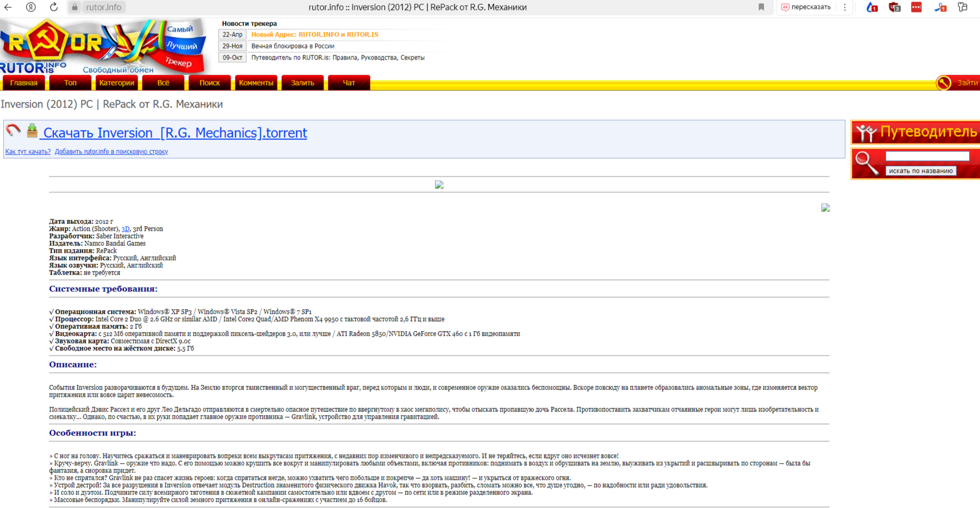Image resolution: width=980 pixels, height=508 pixels.
Task: Open the Поиск menu tab
Action: [209, 82]
